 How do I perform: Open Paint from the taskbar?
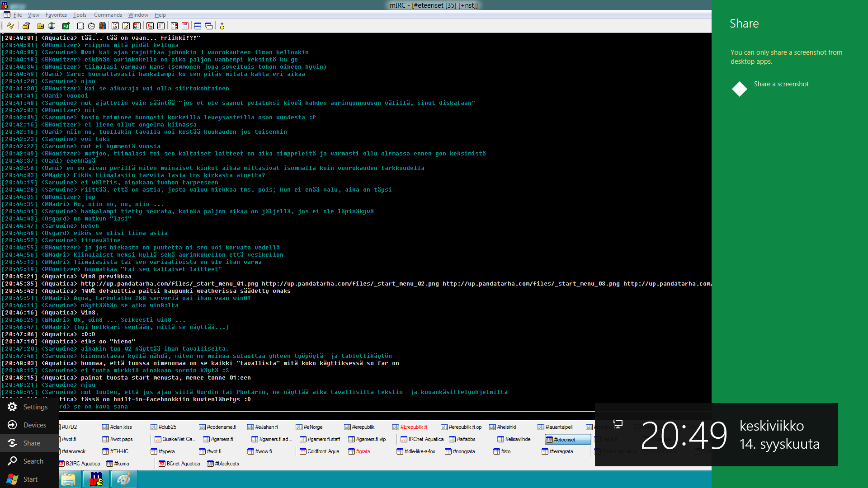click(124, 479)
